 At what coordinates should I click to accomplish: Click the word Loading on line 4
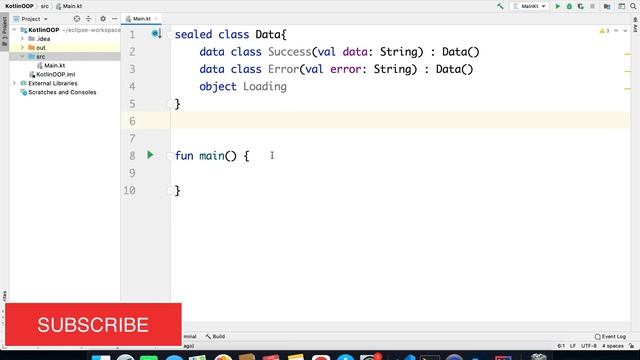point(264,87)
